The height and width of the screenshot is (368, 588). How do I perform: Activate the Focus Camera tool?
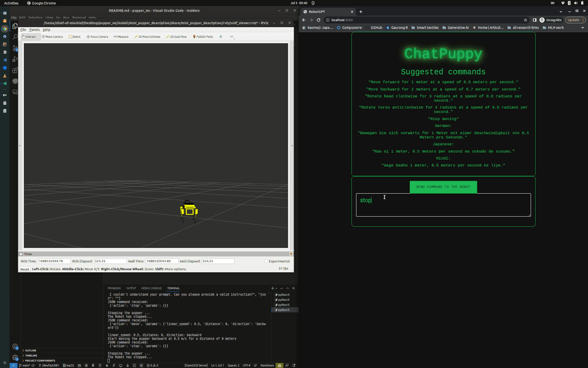97,37
